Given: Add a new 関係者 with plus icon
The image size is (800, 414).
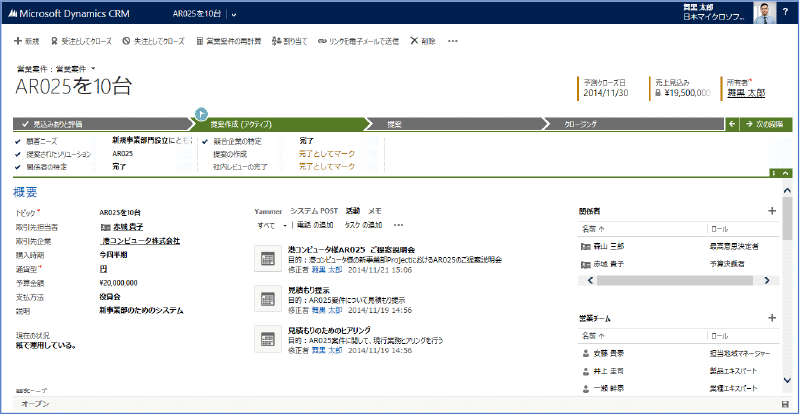Looking at the screenshot, I should 771,211.
